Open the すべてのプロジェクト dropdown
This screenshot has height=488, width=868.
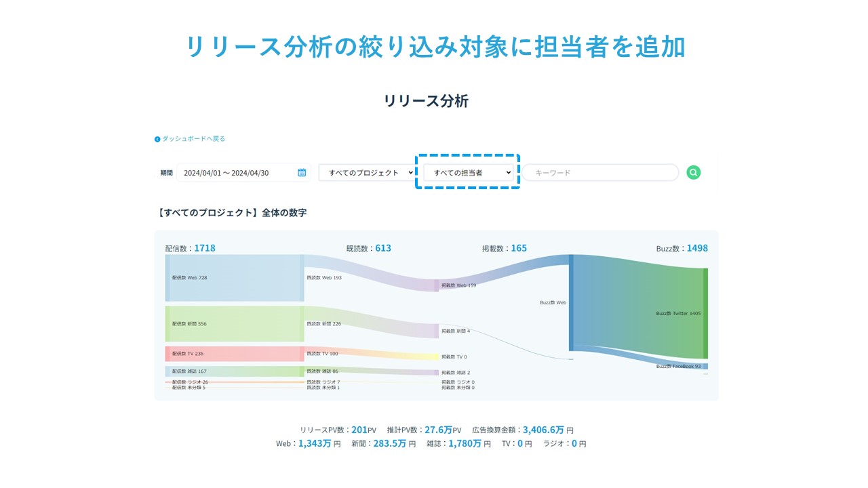click(x=367, y=173)
